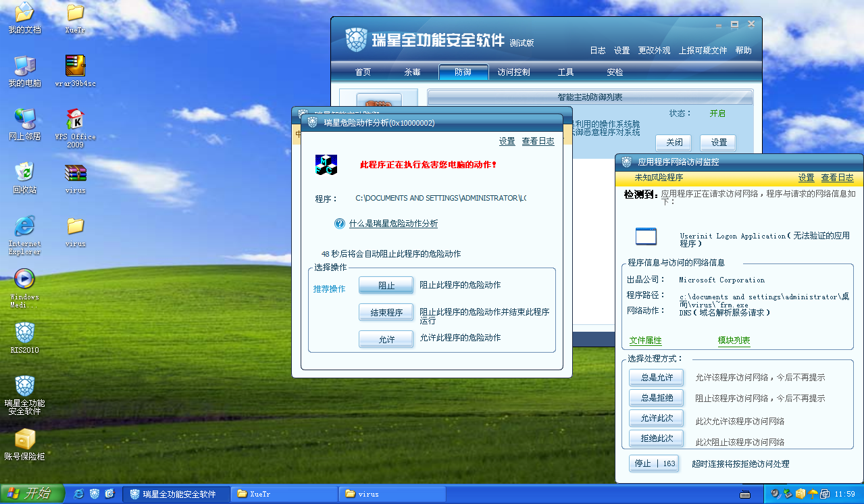This screenshot has width=864, height=504.
Task: Open the 模块列表 link
Action: [734, 341]
